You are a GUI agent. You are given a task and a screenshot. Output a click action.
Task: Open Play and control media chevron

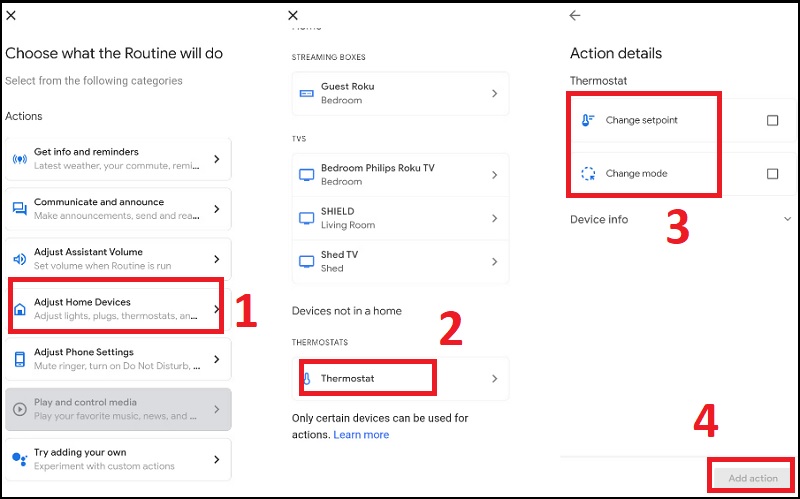(x=217, y=409)
